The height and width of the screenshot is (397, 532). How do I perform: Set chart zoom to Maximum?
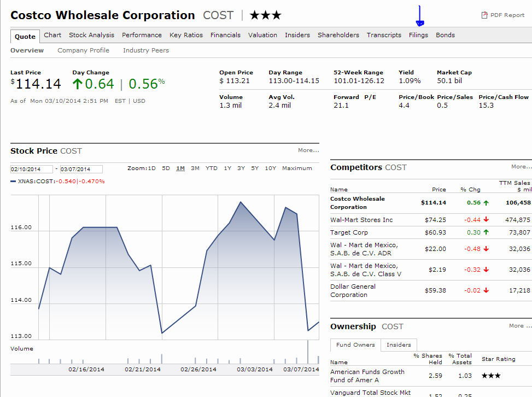(297, 168)
